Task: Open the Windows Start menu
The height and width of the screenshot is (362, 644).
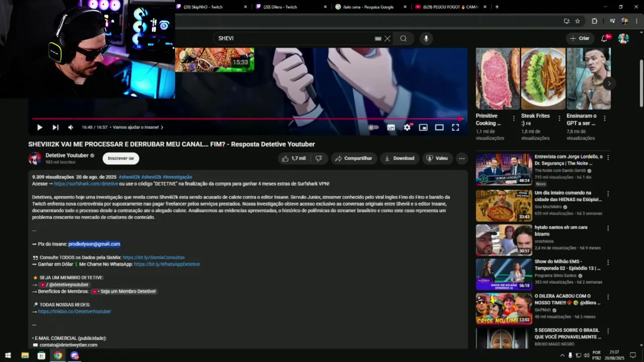Action: 8,355
